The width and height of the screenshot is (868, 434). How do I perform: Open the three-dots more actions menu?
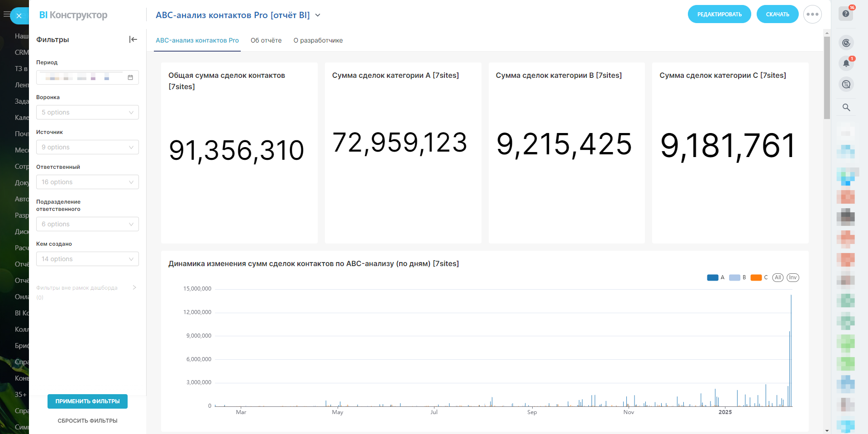[x=812, y=14]
